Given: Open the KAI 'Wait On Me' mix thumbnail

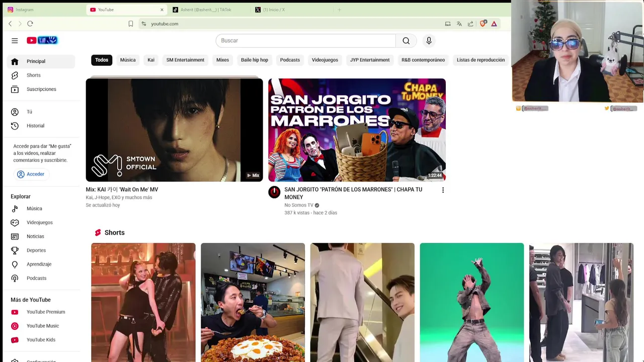Looking at the screenshot, I should click(174, 130).
